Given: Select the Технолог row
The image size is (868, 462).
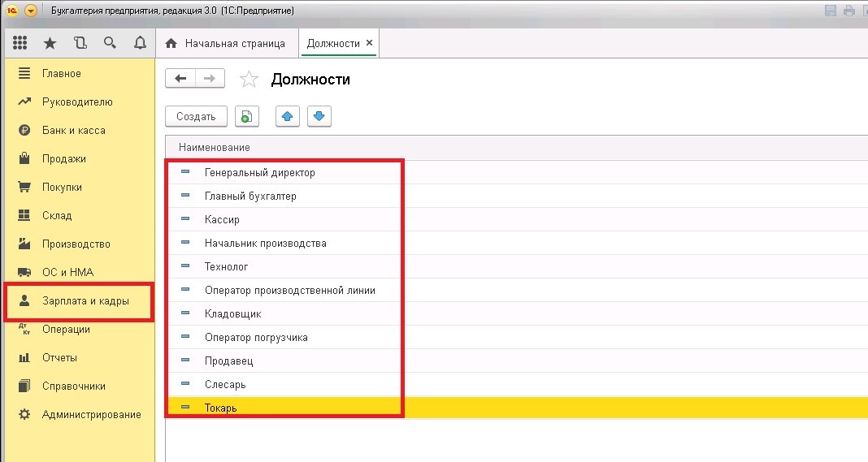Looking at the screenshot, I should click(x=516, y=266).
